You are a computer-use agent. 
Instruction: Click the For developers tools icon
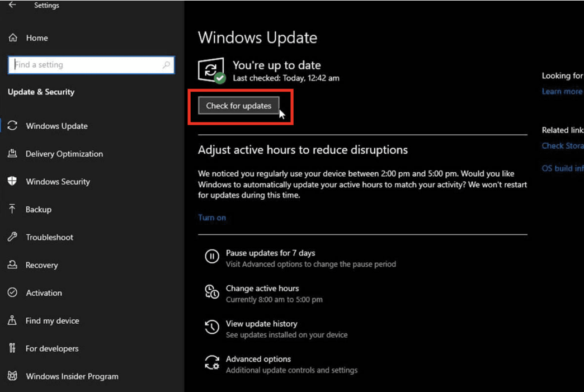tap(12, 348)
